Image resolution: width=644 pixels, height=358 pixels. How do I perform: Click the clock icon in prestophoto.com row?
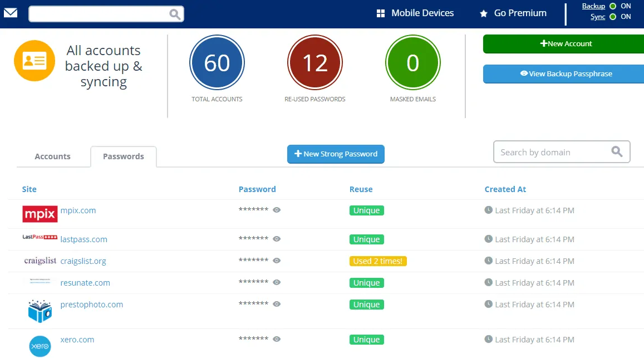(x=488, y=304)
